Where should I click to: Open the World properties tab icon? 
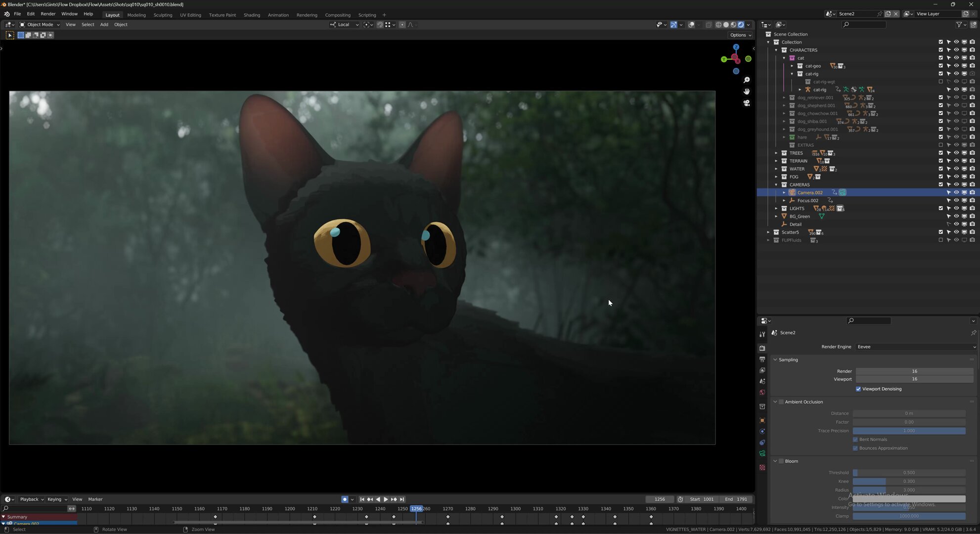point(762,393)
